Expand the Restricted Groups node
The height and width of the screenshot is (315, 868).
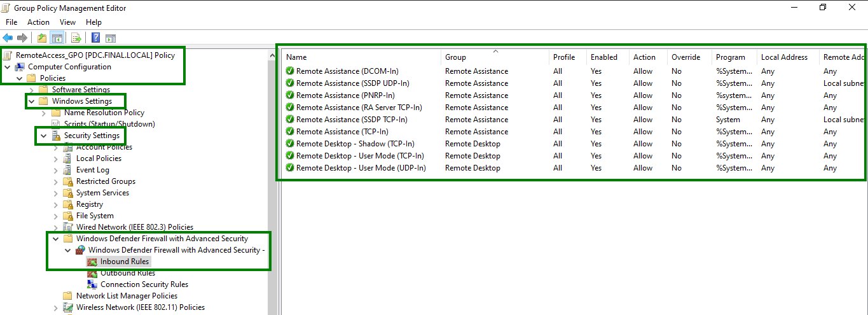55,181
